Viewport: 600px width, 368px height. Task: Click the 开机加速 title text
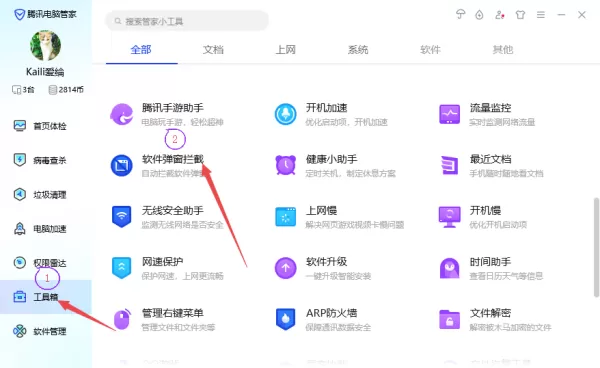(x=326, y=108)
